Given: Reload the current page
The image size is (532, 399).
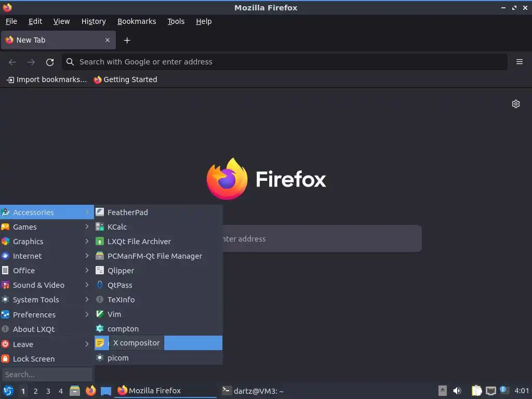Looking at the screenshot, I should tap(50, 62).
